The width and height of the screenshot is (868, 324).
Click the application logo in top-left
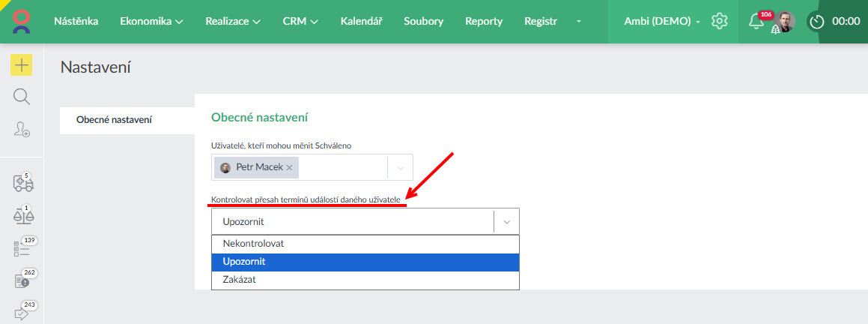[22, 21]
